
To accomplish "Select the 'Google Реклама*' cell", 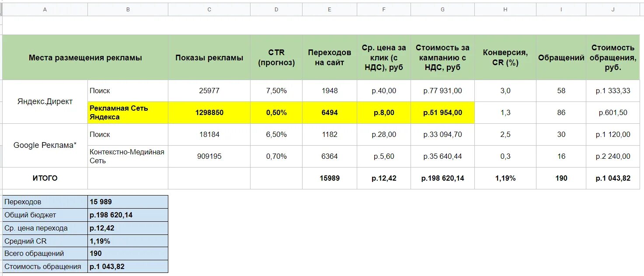I will click(x=45, y=145).
